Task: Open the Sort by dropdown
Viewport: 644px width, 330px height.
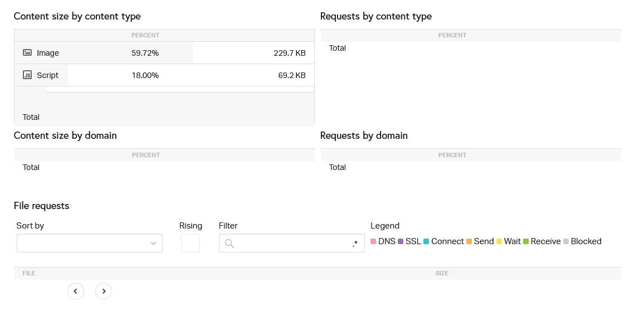Action: click(x=90, y=243)
